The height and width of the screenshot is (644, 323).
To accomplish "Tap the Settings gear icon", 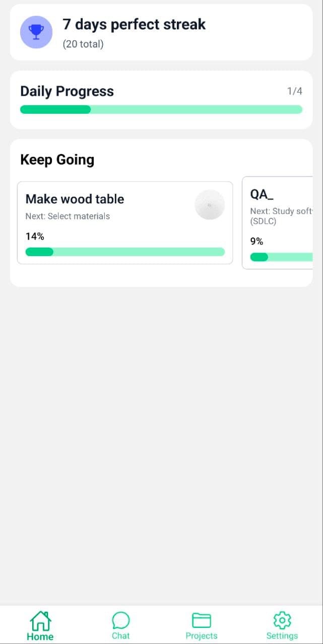I will click(282, 621).
